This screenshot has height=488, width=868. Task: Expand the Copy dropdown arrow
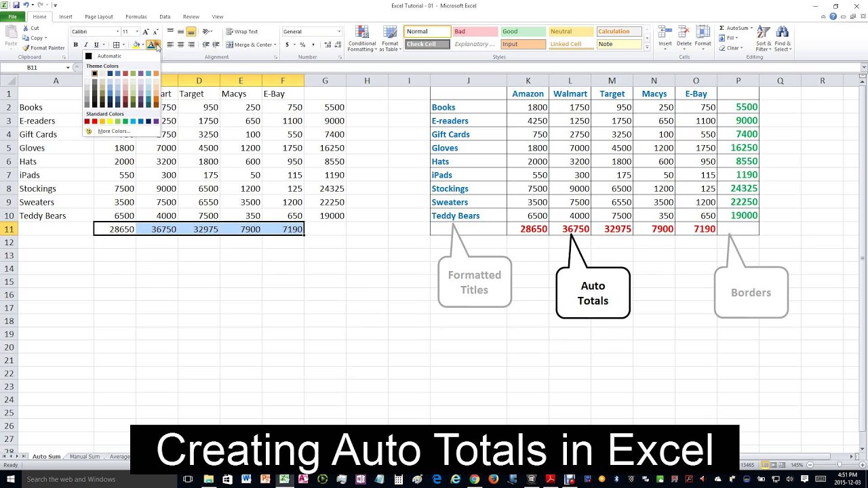tap(46, 39)
